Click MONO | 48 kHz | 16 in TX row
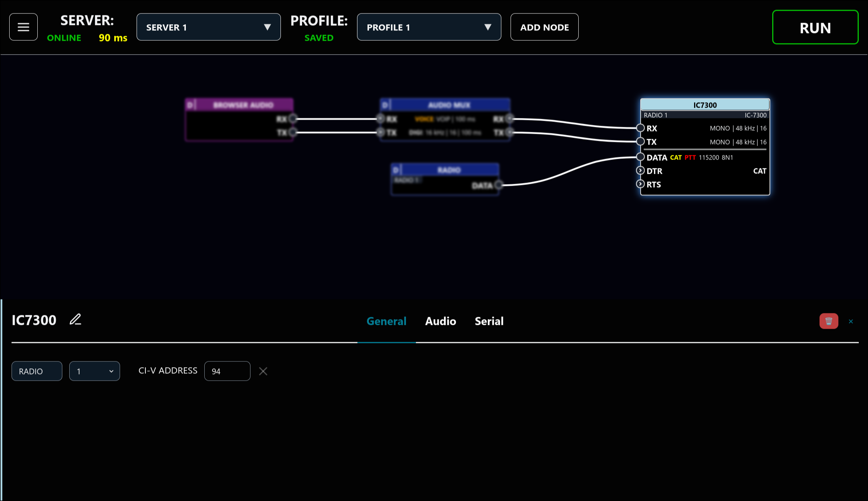Image resolution: width=868 pixels, height=501 pixels. pos(738,142)
